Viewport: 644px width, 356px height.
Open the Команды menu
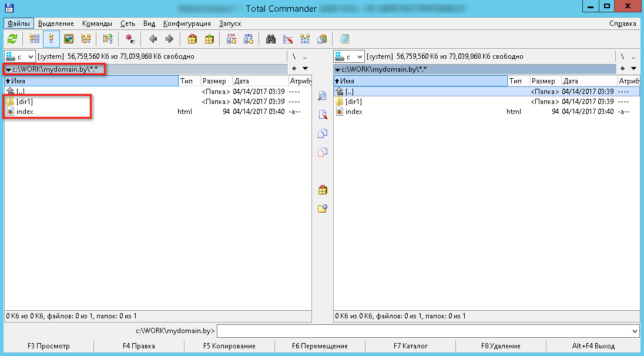coord(97,23)
